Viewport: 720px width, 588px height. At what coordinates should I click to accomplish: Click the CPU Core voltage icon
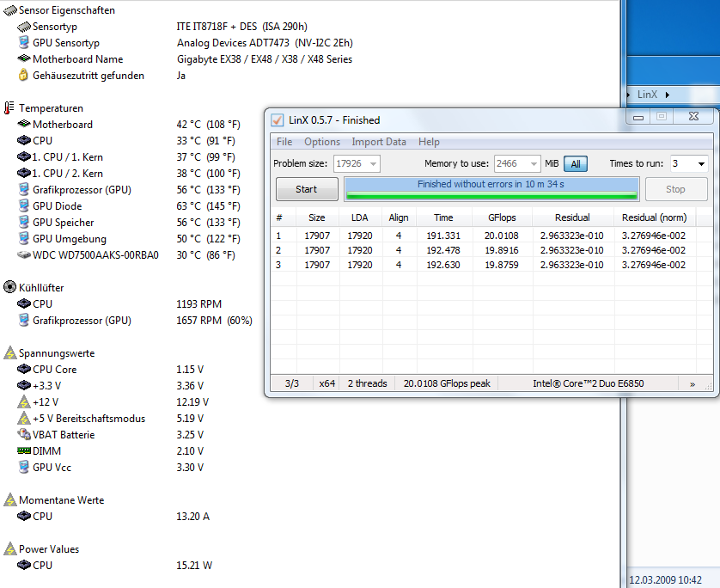click(24, 370)
